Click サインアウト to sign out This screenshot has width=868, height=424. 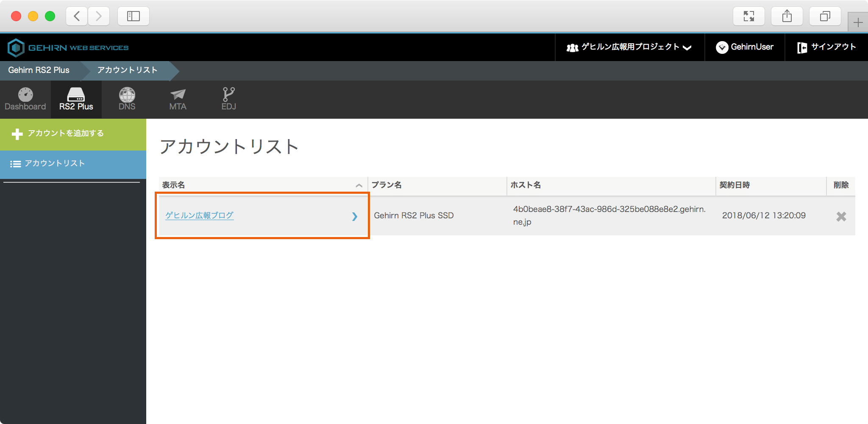826,47
